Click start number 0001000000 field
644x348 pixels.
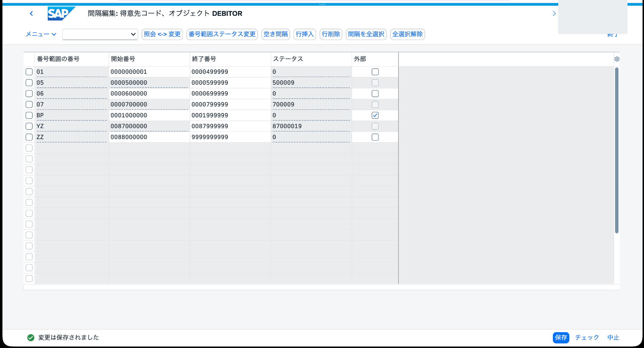coord(149,115)
